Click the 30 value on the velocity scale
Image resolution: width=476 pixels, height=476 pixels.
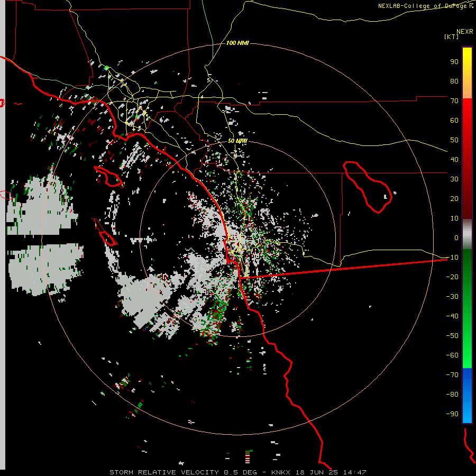point(454,179)
